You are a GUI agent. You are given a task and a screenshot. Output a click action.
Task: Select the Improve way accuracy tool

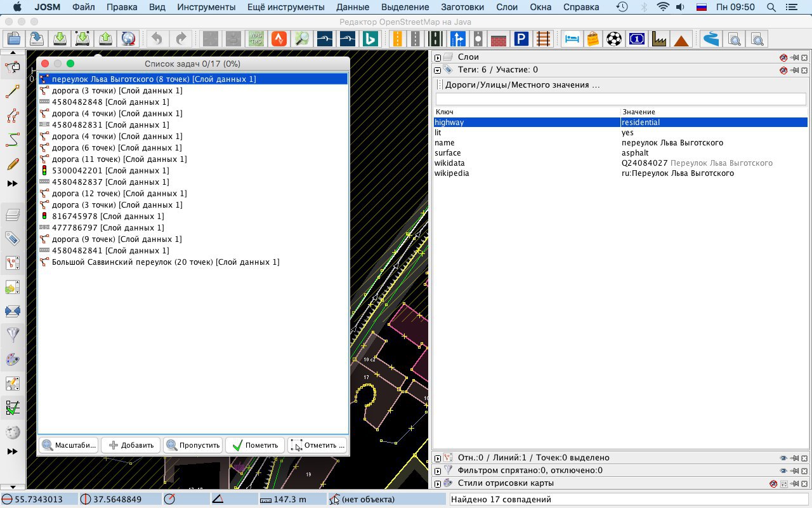(13, 116)
